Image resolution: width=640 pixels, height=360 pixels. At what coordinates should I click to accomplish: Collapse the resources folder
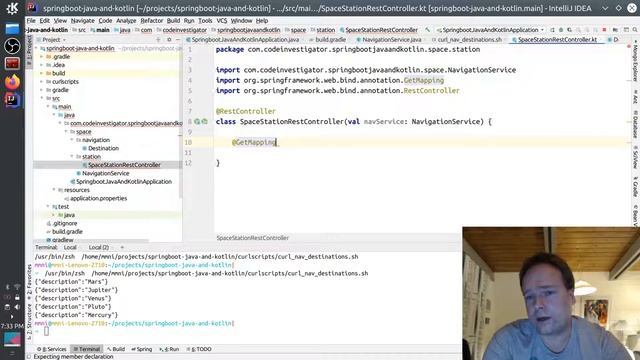click(54, 190)
